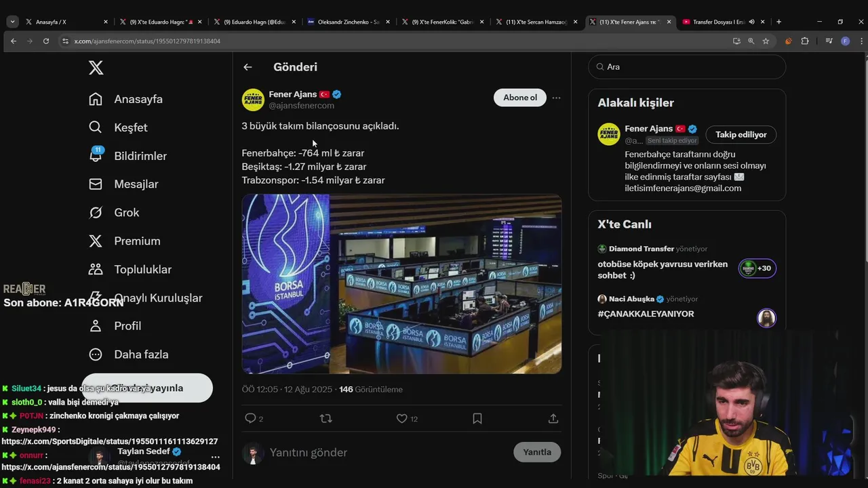Image resolution: width=868 pixels, height=488 pixels.
Task: Click the 146 Görüntüleme count
Action: (371, 390)
